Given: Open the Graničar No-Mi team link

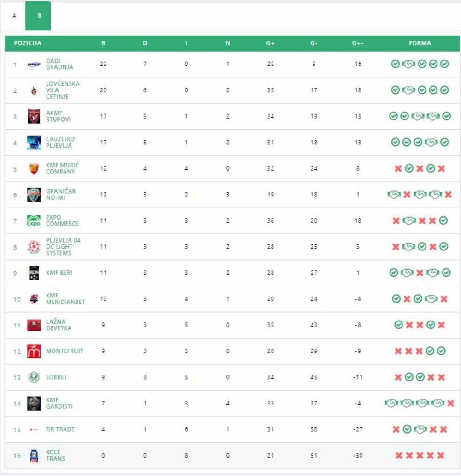Looking at the screenshot, I should (x=61, y=195).
